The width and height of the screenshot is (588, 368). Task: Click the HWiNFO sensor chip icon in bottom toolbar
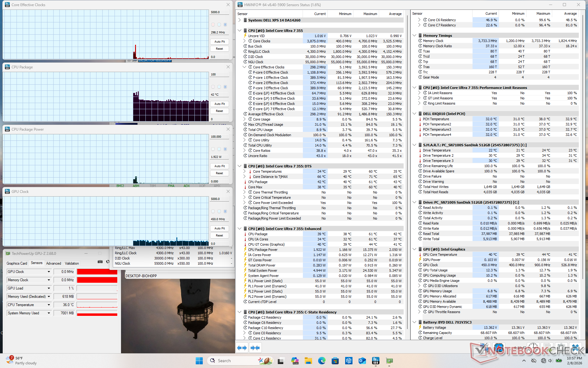pos(499,348)
